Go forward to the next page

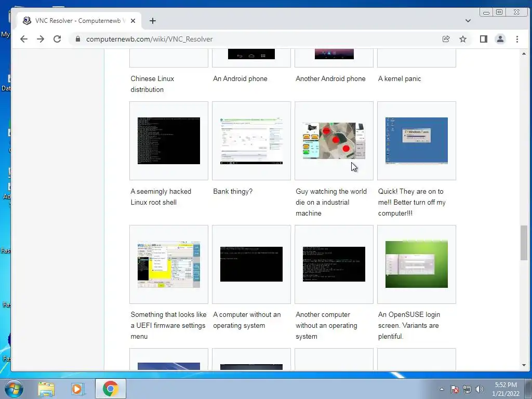(x=41, y=39)
